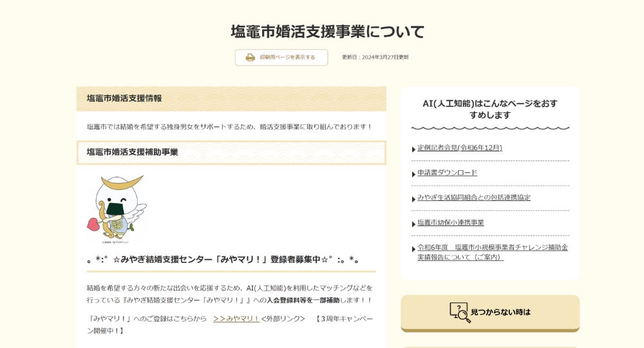Image resolution: width=644 pixels, height=348 pixels.
Task: Click the AI(人工知能) recommendations panel heading
Action: point(490,109)
